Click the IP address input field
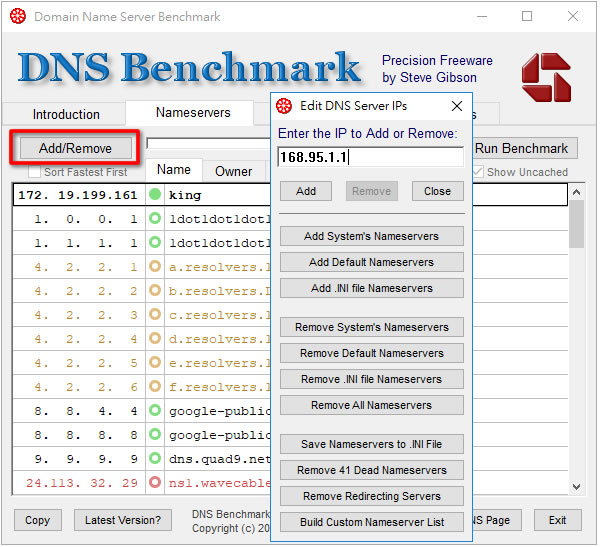The image size is (600, 547). 370,157
